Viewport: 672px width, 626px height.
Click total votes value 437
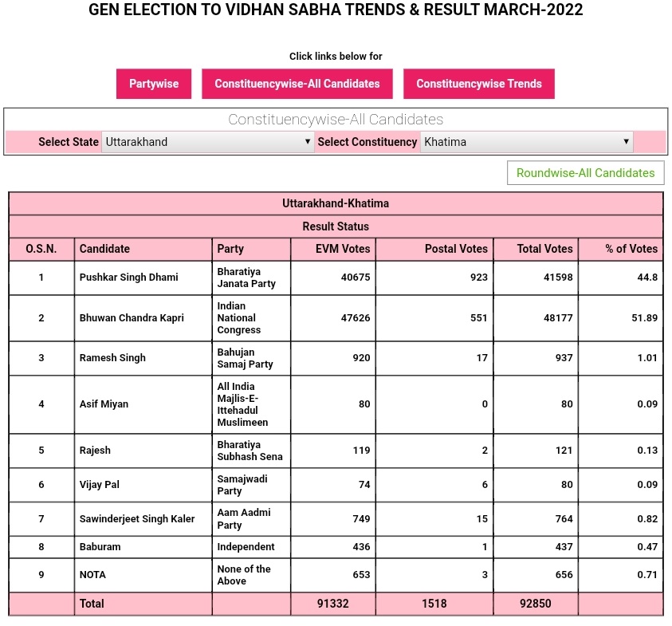point(564,547)
